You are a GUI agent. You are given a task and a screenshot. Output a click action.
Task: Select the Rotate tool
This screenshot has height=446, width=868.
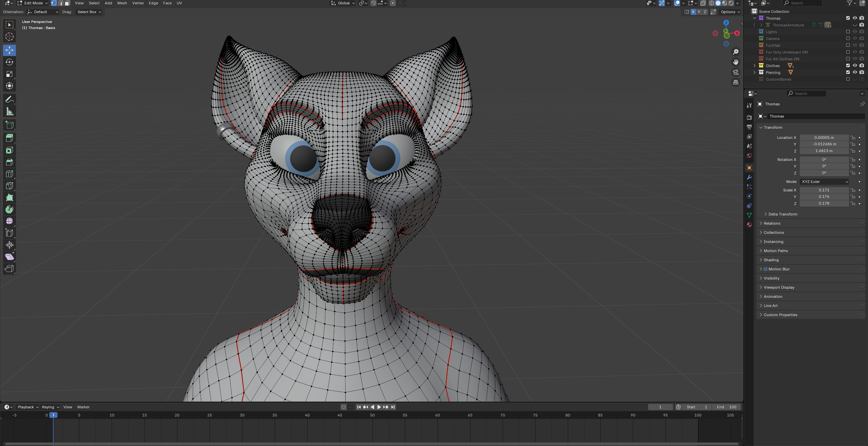[9, 62]
